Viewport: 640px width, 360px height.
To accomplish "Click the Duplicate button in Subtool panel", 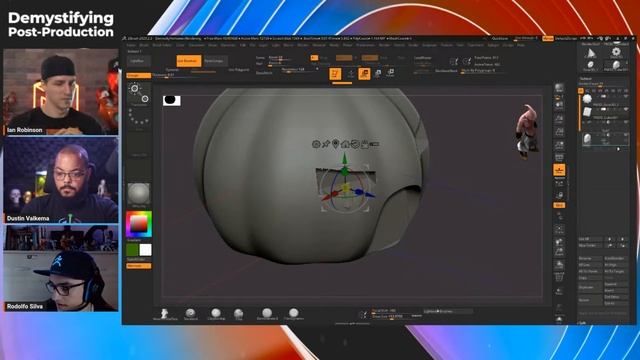I will (x=590, y=287).
